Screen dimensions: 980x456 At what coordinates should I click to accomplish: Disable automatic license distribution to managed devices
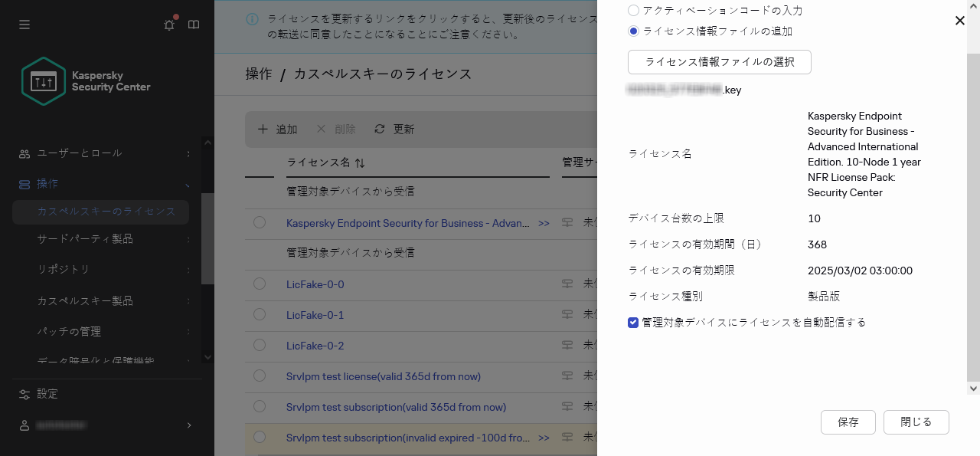point(633,323)
